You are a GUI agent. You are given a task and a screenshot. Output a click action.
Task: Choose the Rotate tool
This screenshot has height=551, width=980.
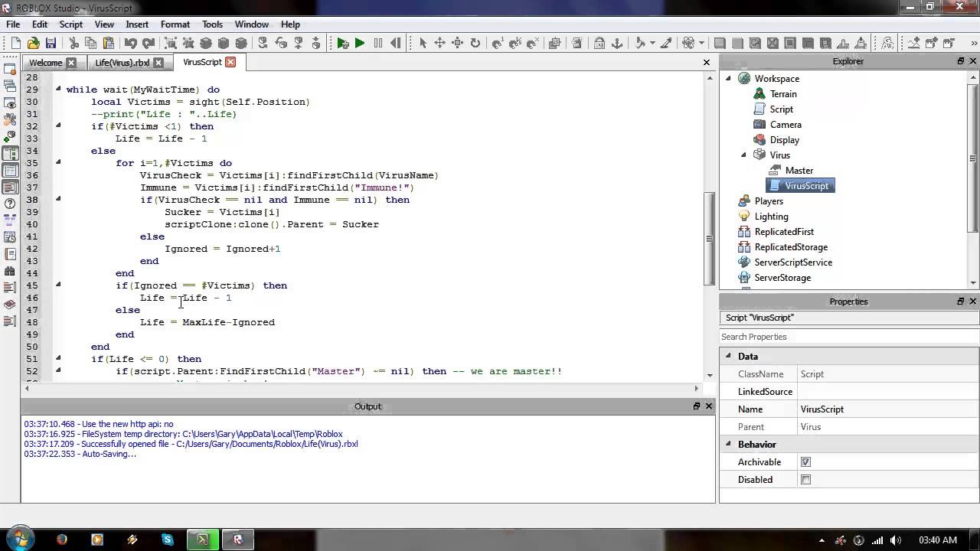pos(475,44)
